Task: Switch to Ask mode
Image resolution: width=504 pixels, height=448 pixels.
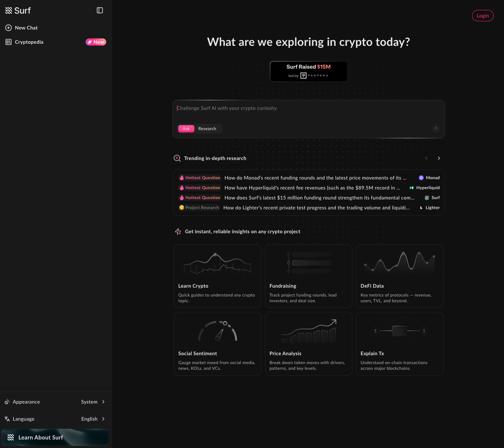Action: pos(186,129)
